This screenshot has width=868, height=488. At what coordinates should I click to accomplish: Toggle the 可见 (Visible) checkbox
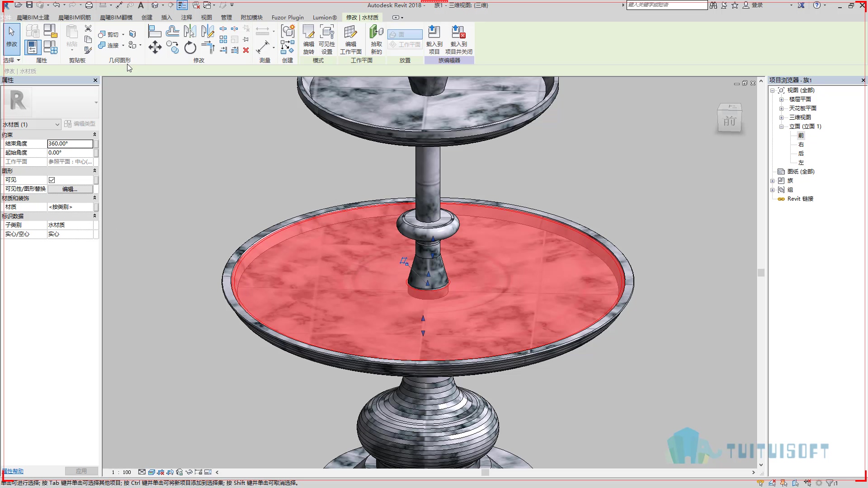click(x=52, y=180)
